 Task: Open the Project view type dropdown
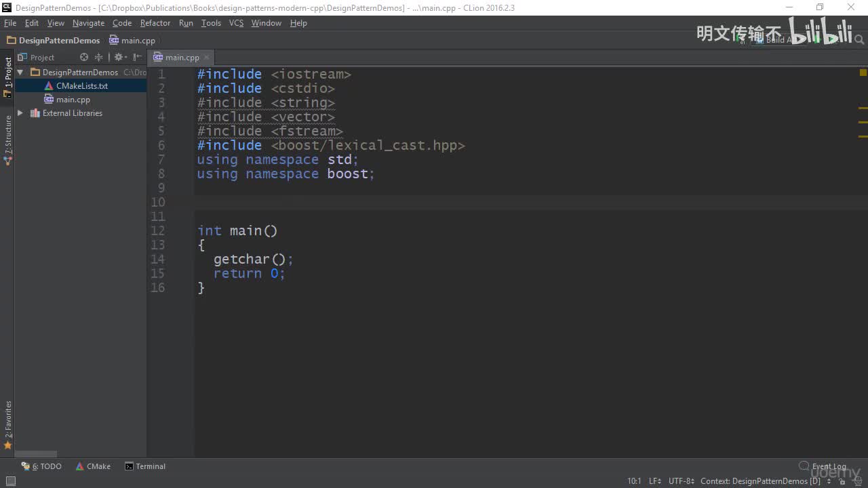(42, 58)
